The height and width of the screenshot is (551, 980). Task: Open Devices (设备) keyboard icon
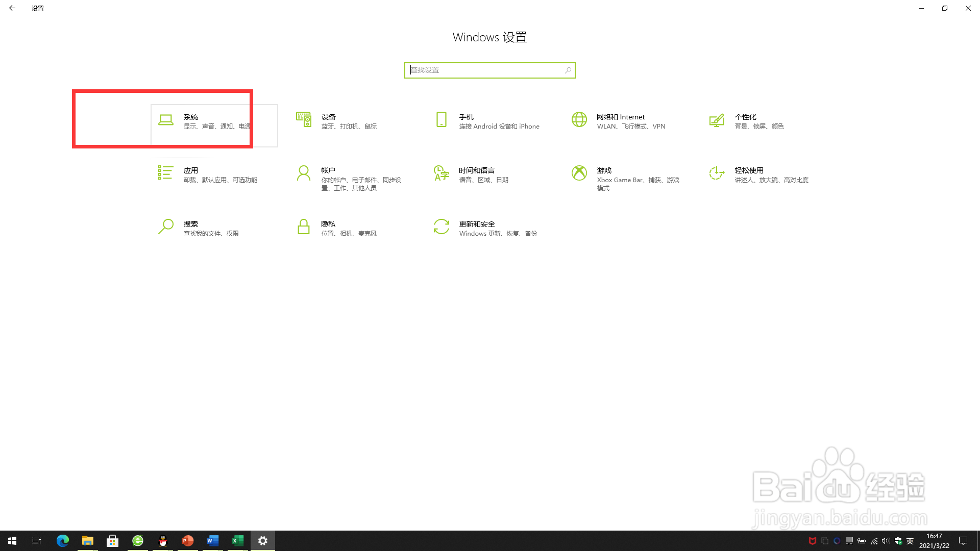[x=304, y=120]
